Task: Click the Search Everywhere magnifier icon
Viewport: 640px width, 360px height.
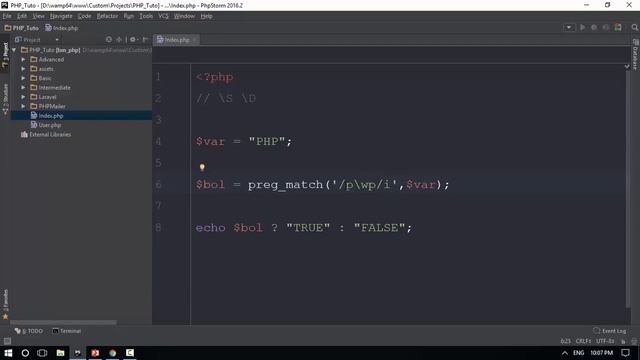Action: coord(634,27)
